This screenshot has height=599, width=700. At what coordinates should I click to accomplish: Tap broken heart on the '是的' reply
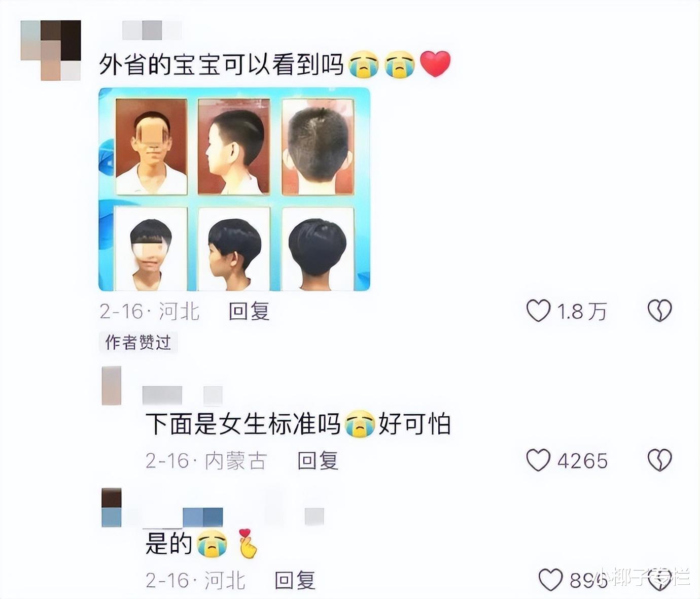click(659, 579)
